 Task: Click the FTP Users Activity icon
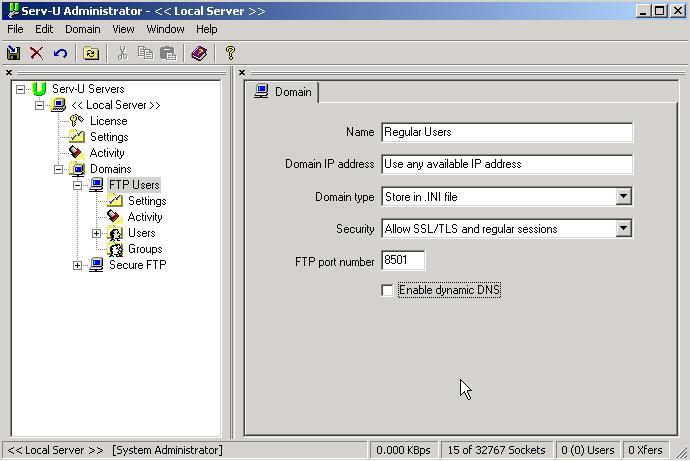(x=114, y=216)
